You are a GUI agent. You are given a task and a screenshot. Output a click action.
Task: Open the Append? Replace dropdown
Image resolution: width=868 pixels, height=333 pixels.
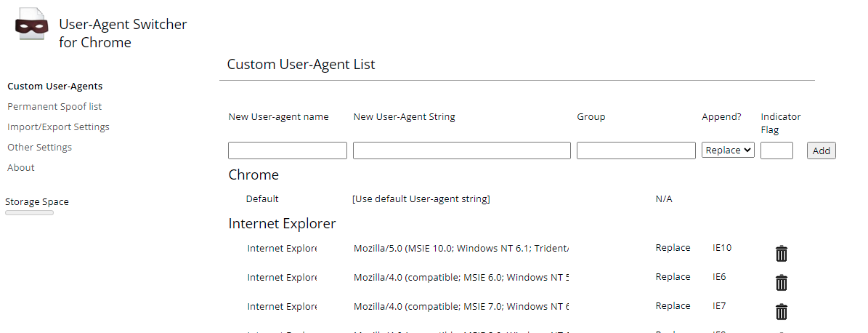tap(728, 151)
